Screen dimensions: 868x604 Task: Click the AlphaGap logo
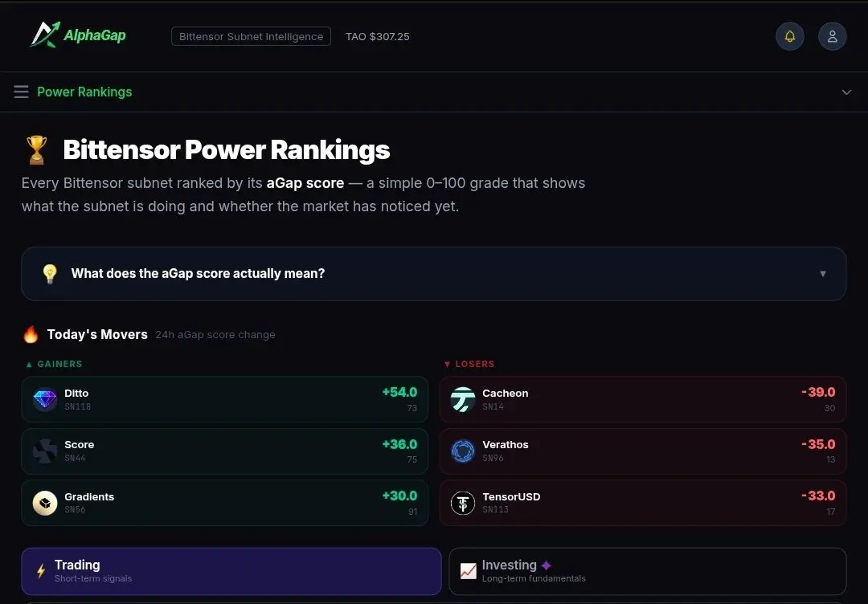(78, 35)
